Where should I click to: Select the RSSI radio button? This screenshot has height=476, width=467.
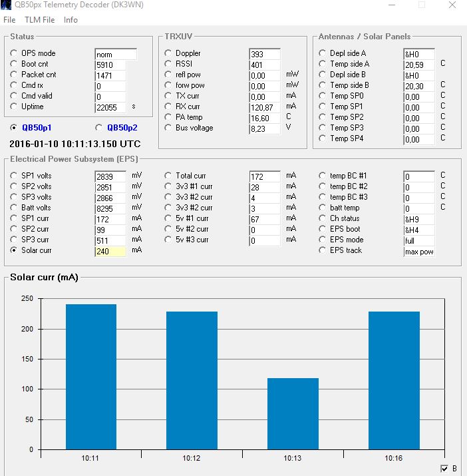point(168,64)
